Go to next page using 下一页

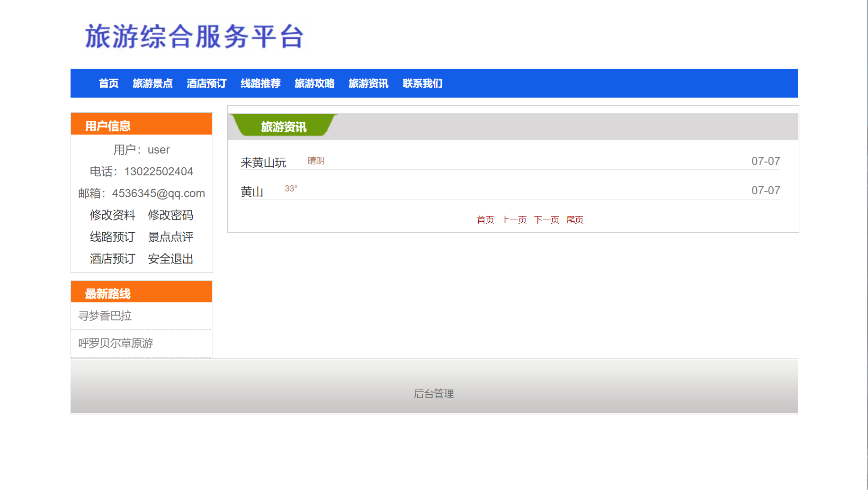click(x=546, y=219)
